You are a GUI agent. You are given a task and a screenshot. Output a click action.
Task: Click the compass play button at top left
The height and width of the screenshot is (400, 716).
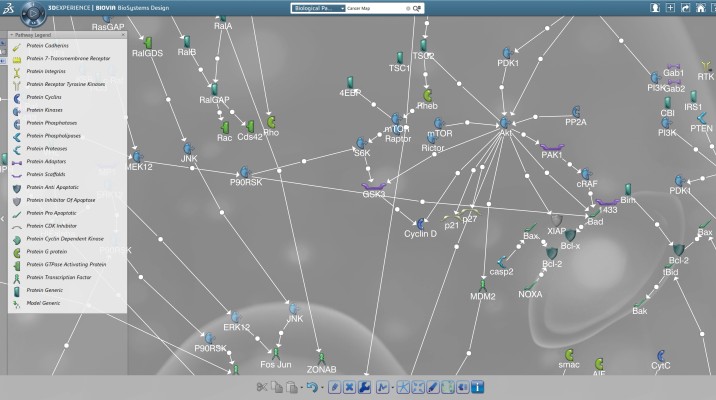33,14
